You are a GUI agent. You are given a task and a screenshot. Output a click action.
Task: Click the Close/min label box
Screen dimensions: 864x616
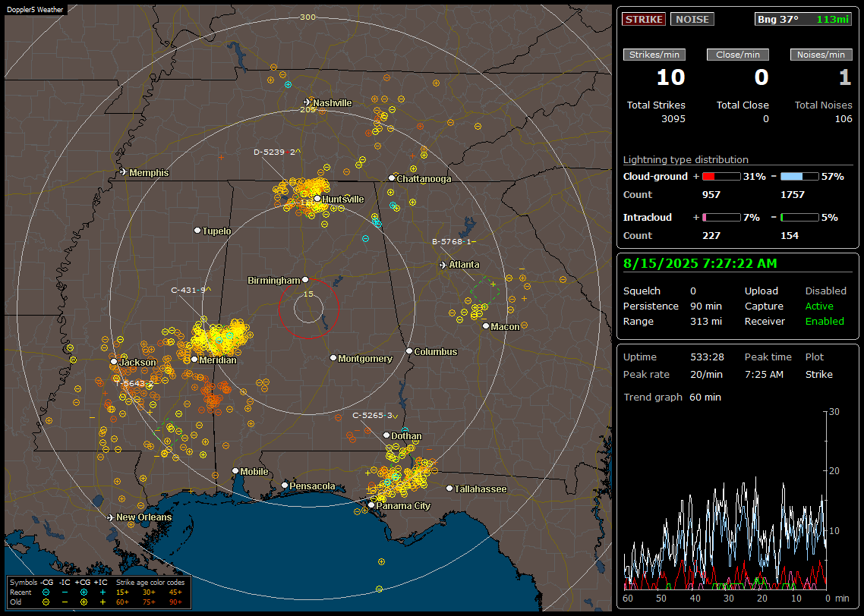[x=738, y=55]
